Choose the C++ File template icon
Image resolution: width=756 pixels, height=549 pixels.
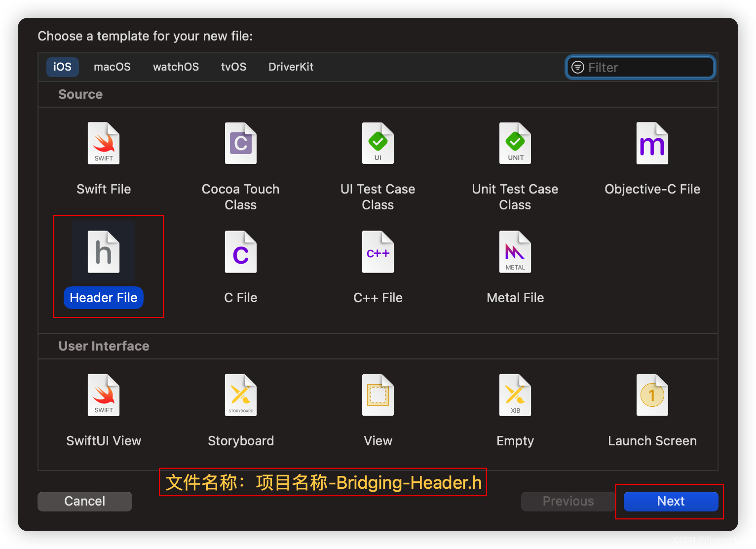click(x=378, y=252)
